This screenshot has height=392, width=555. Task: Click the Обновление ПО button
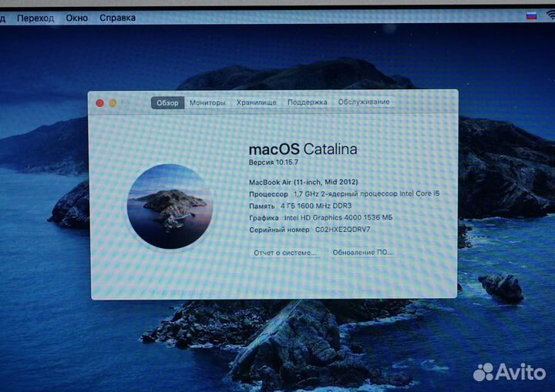[x=362, y=253]
